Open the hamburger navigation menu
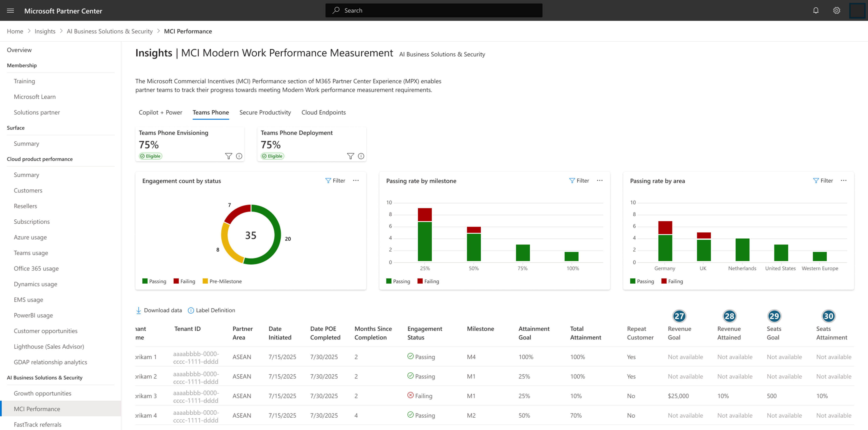868x430 pixels. 10,11
